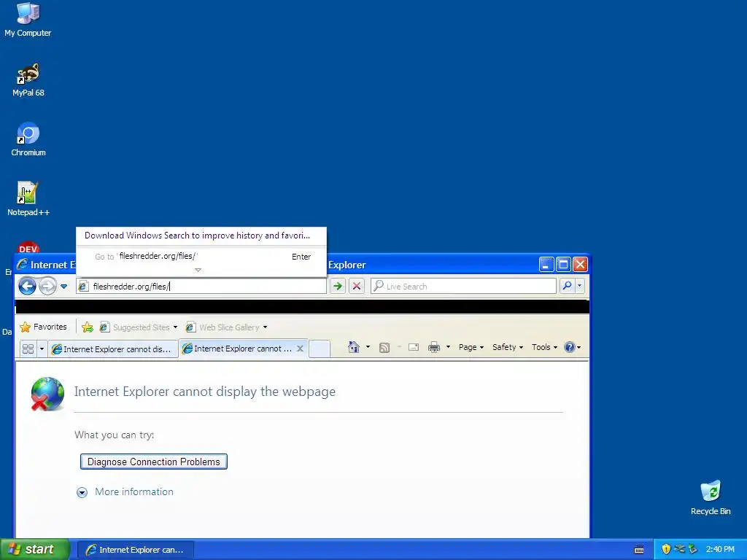Viewport: 747px width, 560px height.
Task: Maximize the Internet Explorer window
Action: click(x=563, y=265)
